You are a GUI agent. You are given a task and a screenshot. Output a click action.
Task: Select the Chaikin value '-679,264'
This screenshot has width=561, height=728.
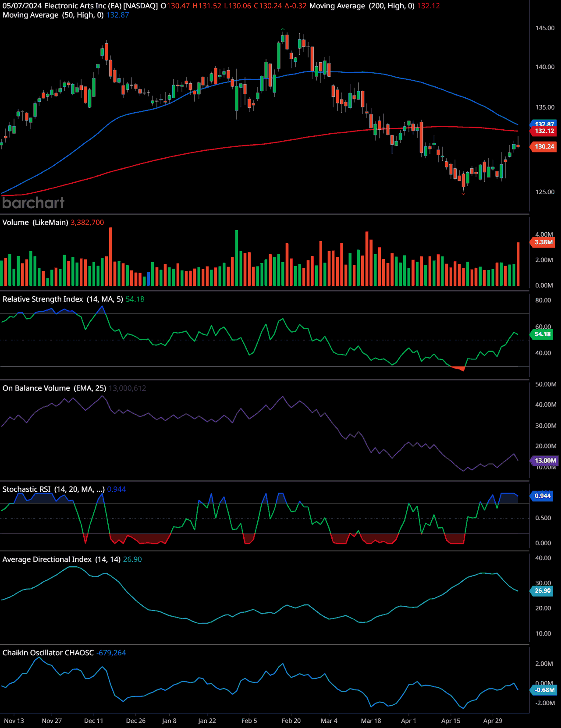(x=111, y=653)
